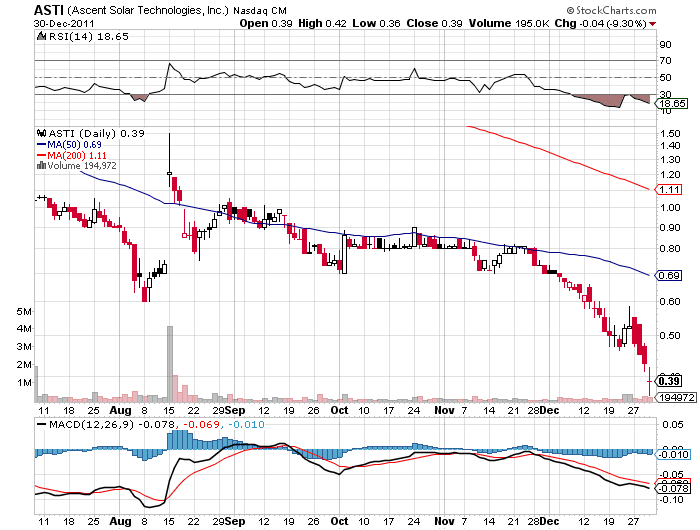The width and height of the screenshot is (700, 530).
Task: Click the Ascent Solar Technologies company name
Action: [148, 10]
